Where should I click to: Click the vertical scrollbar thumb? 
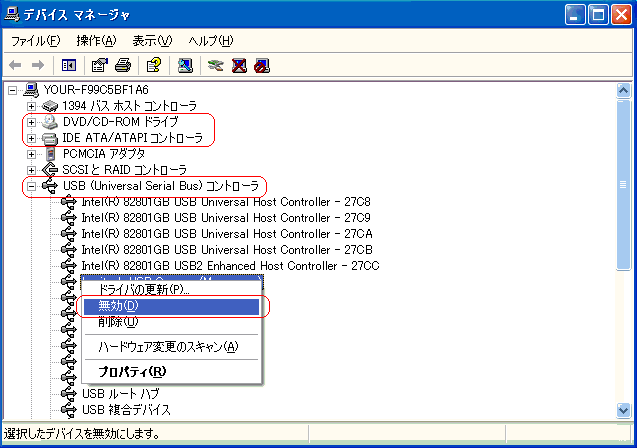tap(623, 185)
